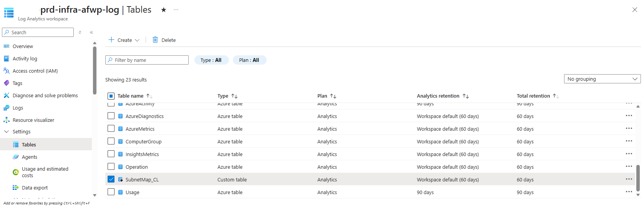Open Diagnose and solve problems icon
Viewport: 644px width, 206px height.
pyautogui.click(x=7, y=96)
